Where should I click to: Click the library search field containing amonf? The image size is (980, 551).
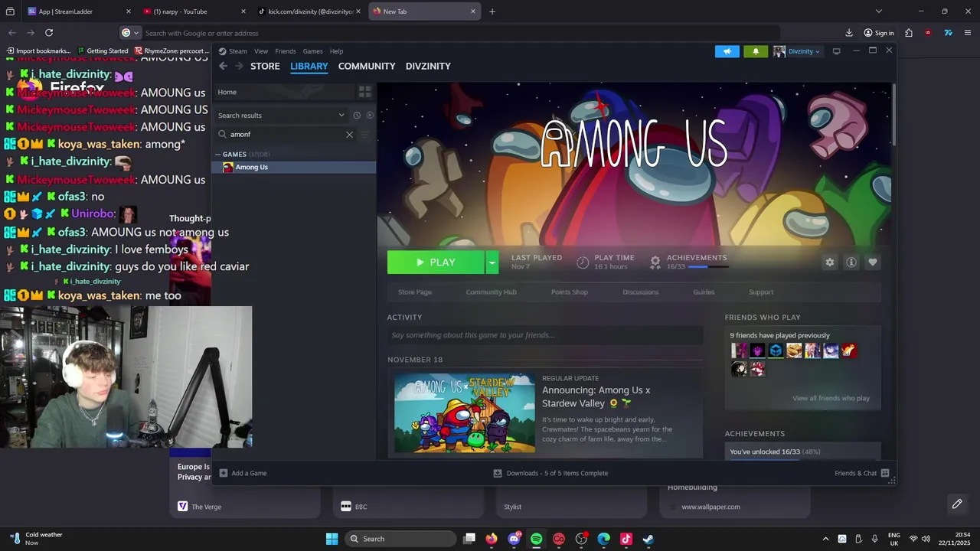pos(285,135)
